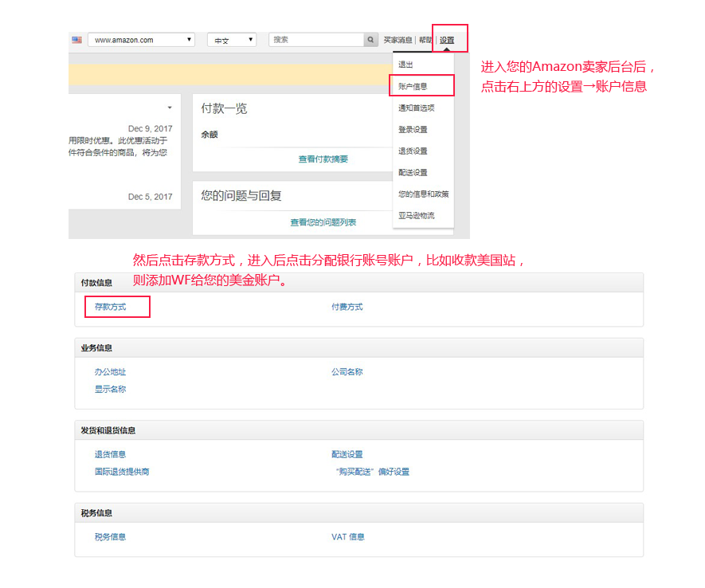Image resolution: width=705 pixels, height=588 pixels.
Task: Open 付费方式 link
Action: (x=347, y=307)
